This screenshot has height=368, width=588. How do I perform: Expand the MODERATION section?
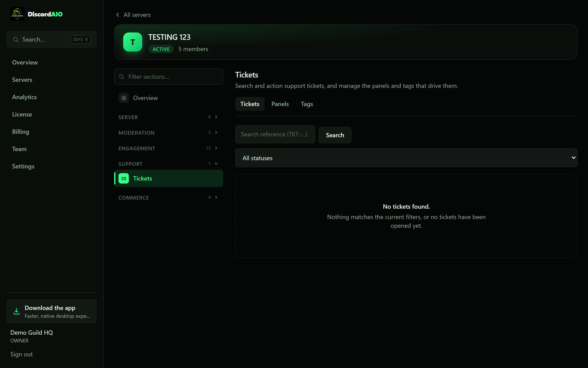coord(168,133)
